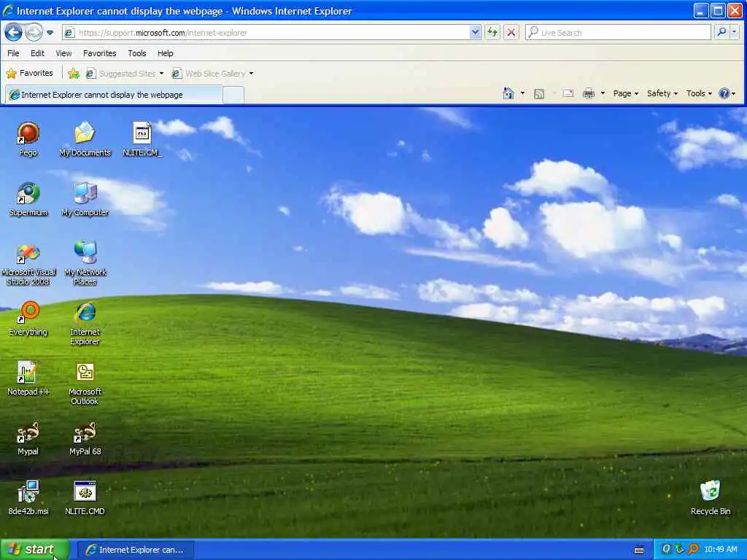Click the Stop loading icon
This screenshot has height=560, width=747.
pos(511,32)
